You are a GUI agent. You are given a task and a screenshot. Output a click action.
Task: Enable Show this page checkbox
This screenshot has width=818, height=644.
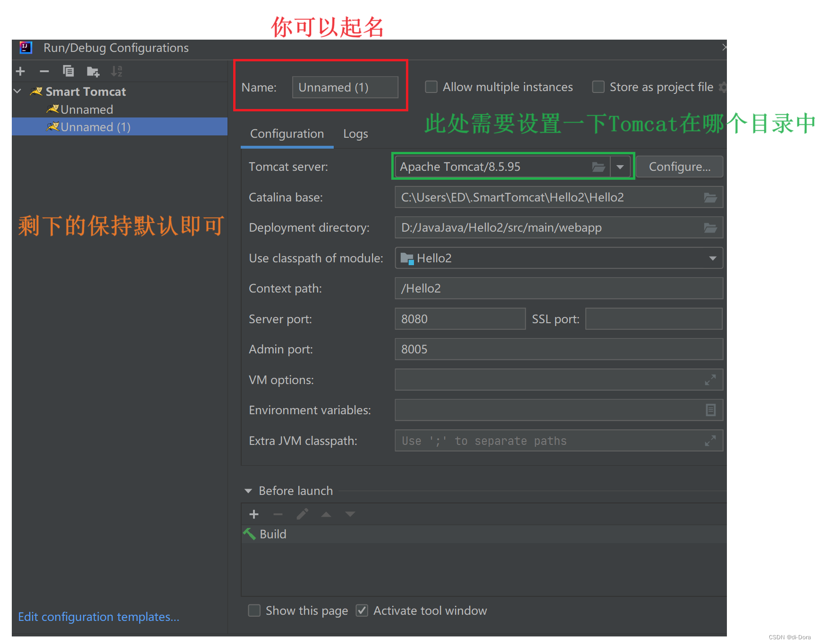pos(254,611)
